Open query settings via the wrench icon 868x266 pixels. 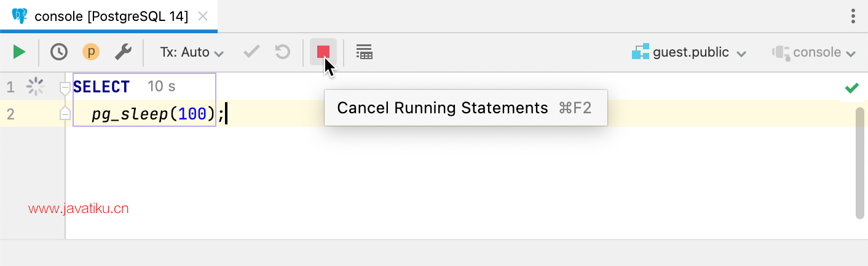[x=123, y=52]
